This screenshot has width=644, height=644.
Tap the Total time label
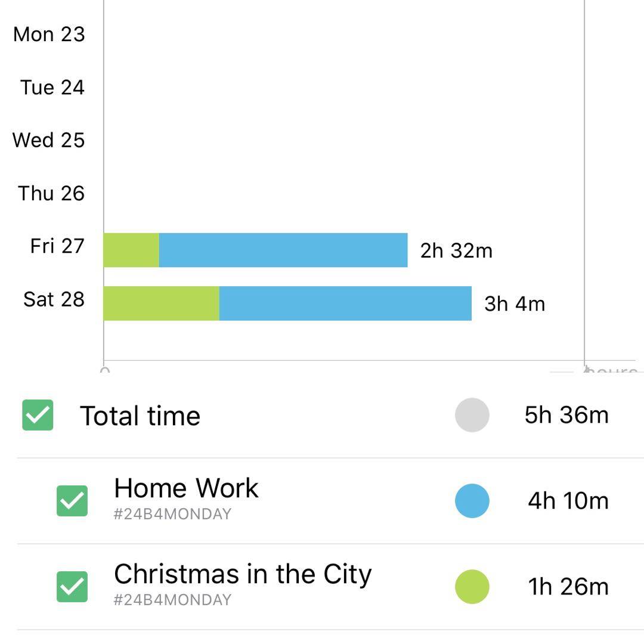coord(140,416)
